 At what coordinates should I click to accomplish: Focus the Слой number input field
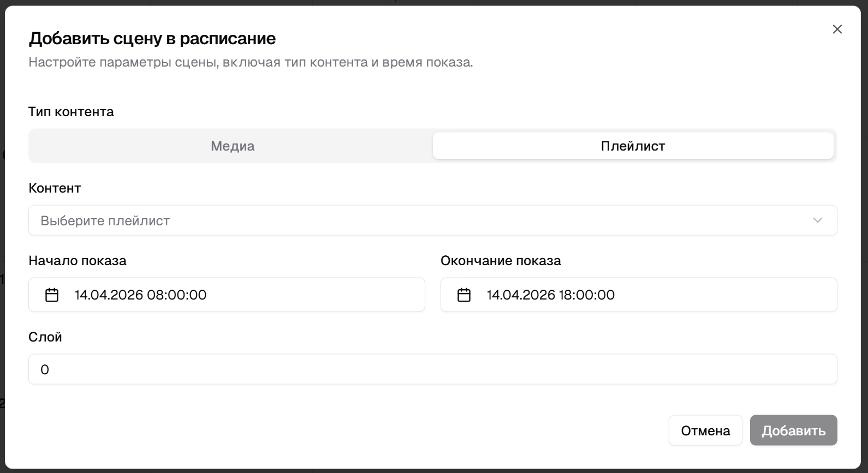tap(432, 369)
